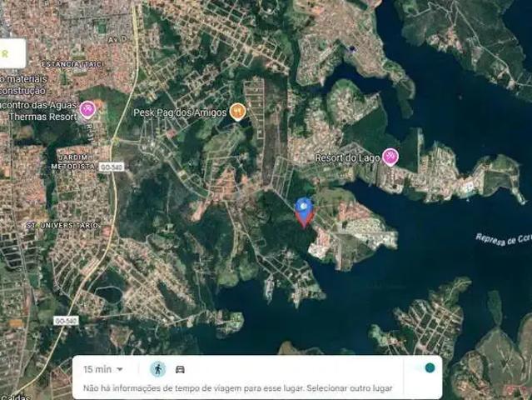Screen dimensions: 532x400
Task: Click the Resort do Lago map label
Action: point(347,158)
